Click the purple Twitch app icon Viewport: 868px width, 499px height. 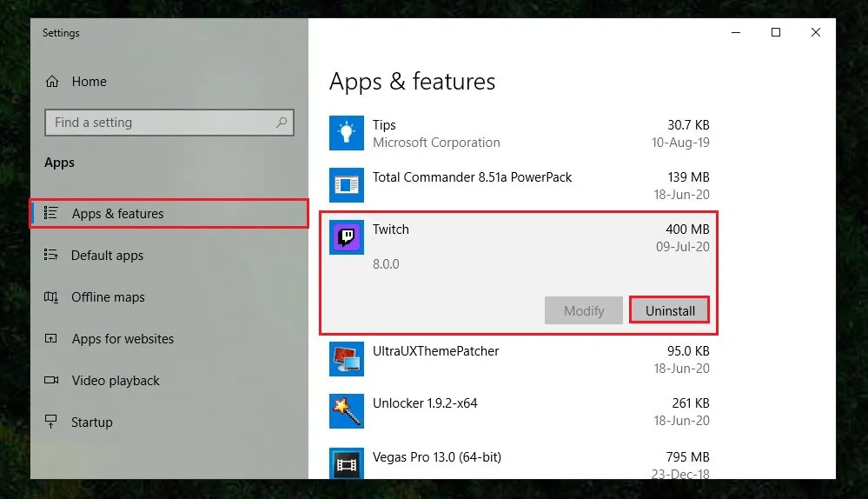pos(347,237)
